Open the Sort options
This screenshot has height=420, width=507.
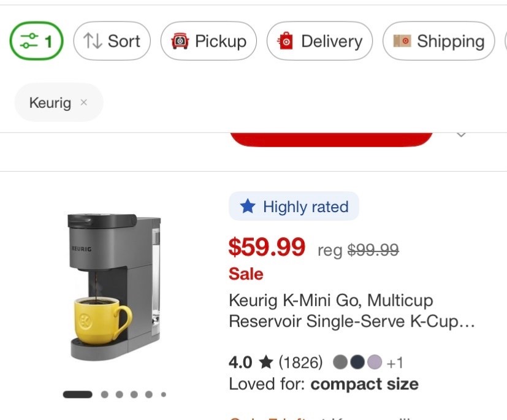112,40
